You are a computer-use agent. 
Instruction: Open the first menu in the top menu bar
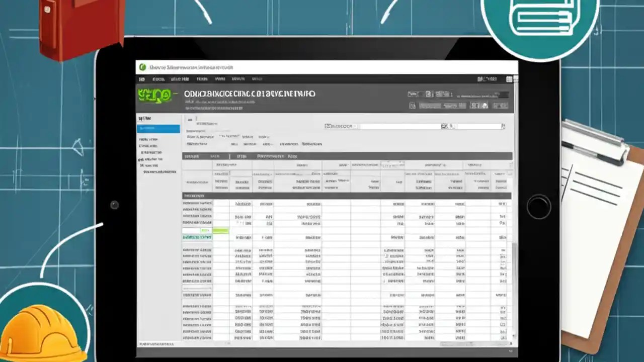pyautogui.click(x=142, y=79)
